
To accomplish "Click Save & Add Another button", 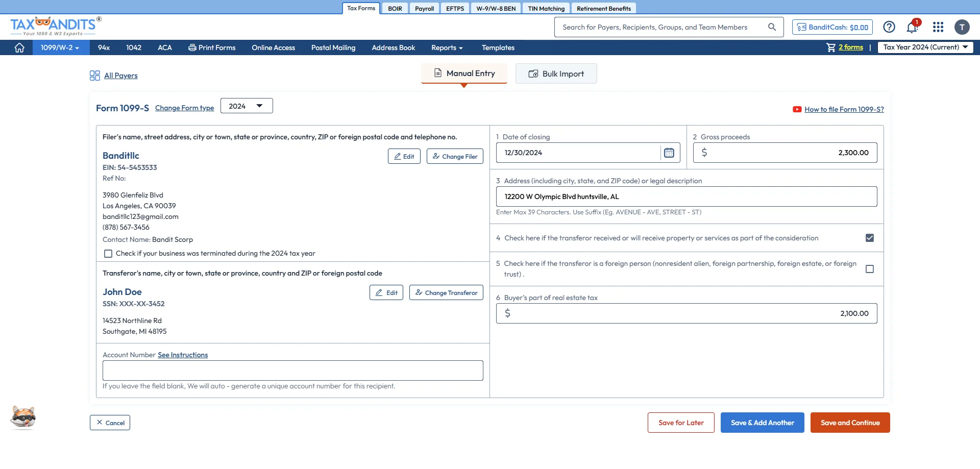I will 763,423.
